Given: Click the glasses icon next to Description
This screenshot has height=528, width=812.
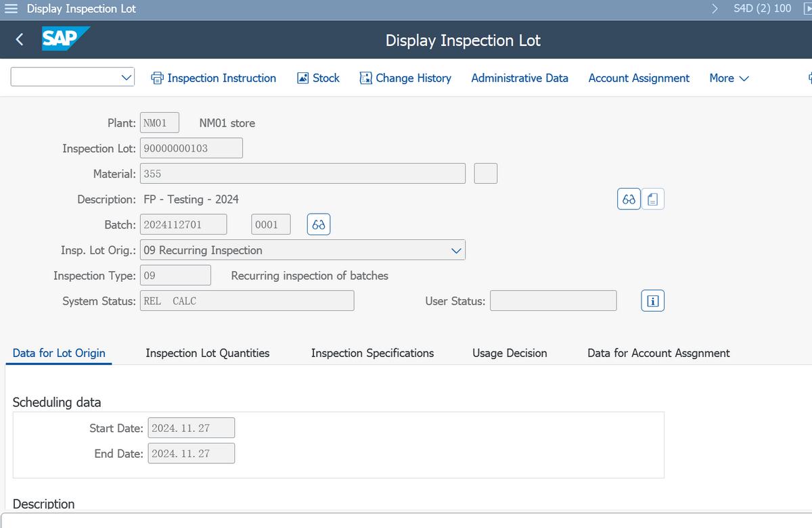Looking at the screenshot, I should point(629,199).
